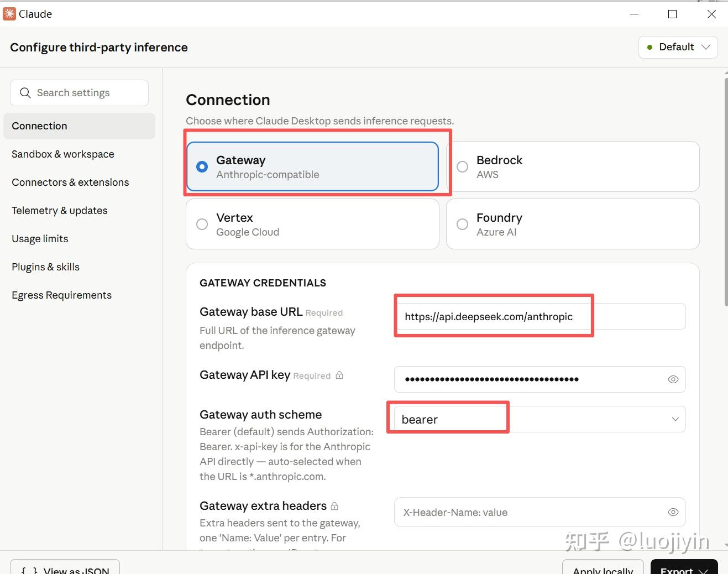Click the Gateway API key field
The height and width of the screenshot is (574, 728).
tap(540, 379)
